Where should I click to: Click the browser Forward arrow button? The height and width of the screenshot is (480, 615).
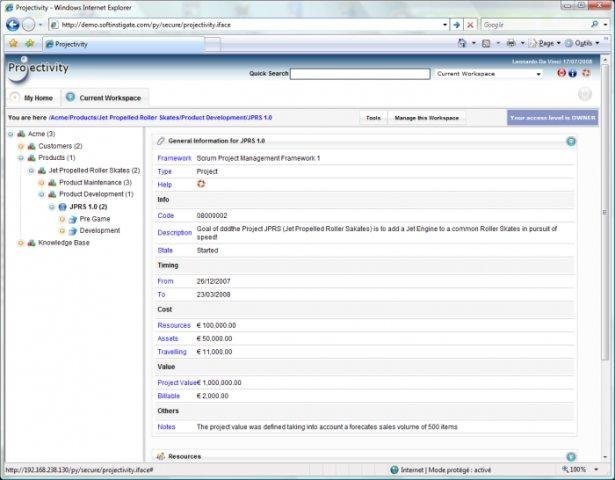28,25
